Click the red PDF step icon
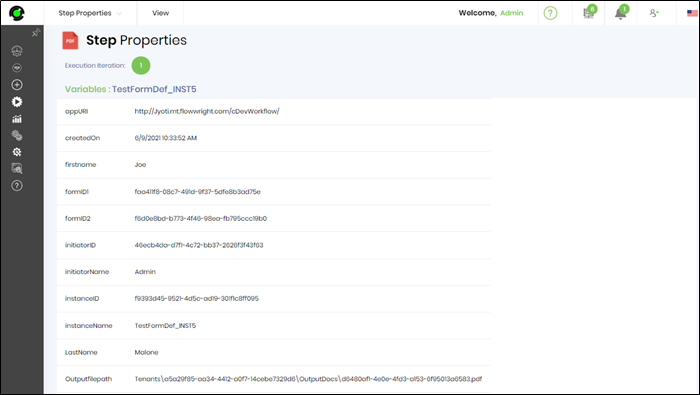700x395 pixels. tap(70, 40)
